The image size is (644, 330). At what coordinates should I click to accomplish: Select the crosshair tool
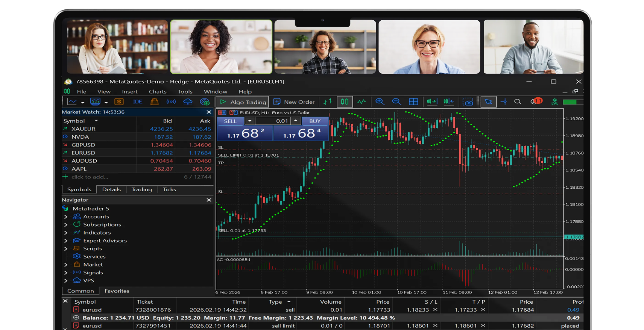coord(504,102)
